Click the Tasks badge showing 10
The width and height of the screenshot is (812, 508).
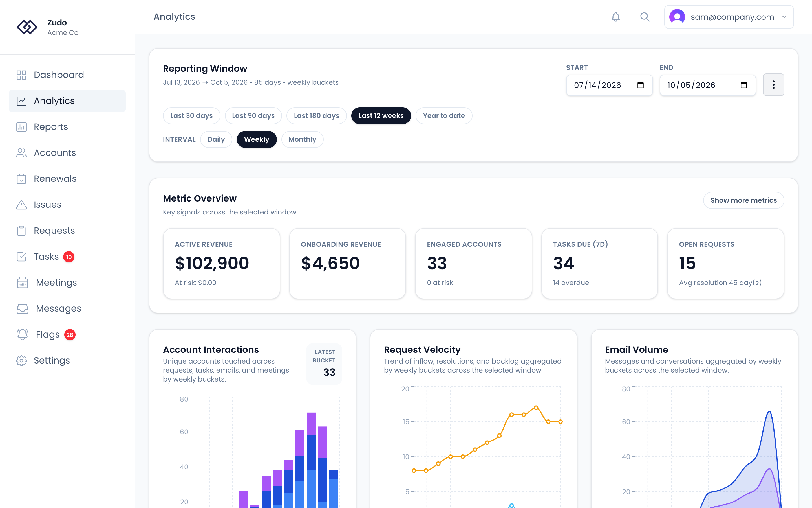(x=69, y=257)
